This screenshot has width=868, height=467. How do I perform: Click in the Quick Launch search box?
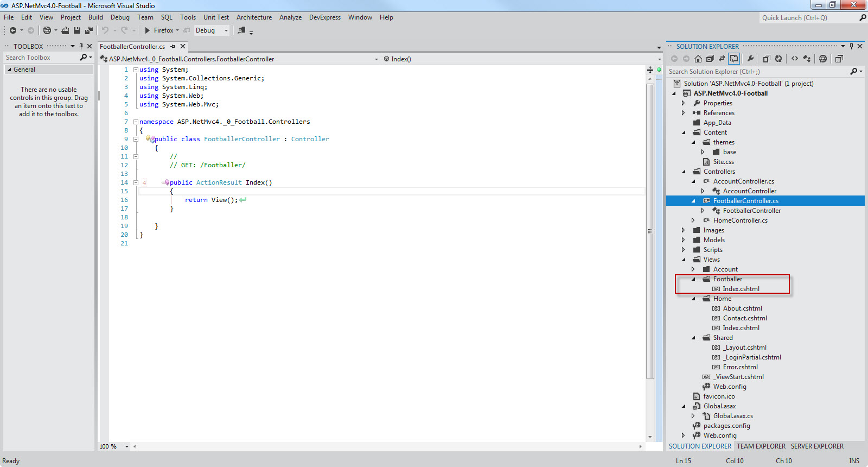pos(808,17)
